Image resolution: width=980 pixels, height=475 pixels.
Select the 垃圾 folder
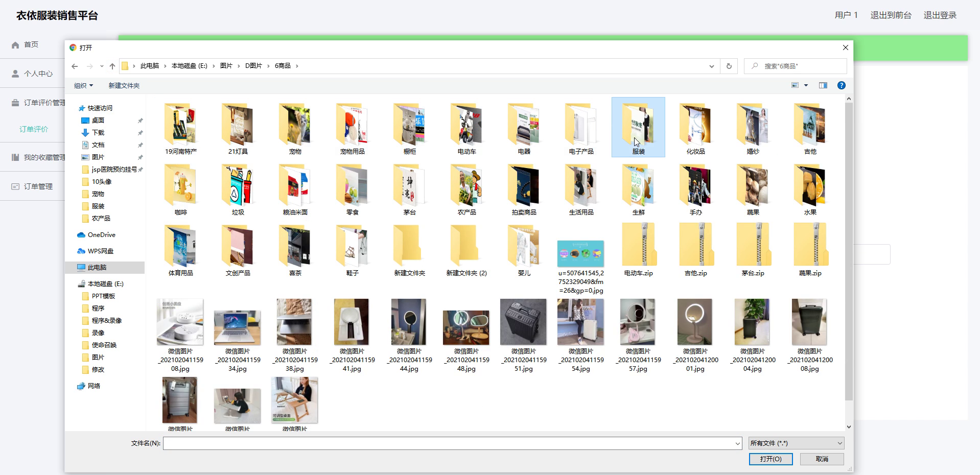click(x=238, y=189)
